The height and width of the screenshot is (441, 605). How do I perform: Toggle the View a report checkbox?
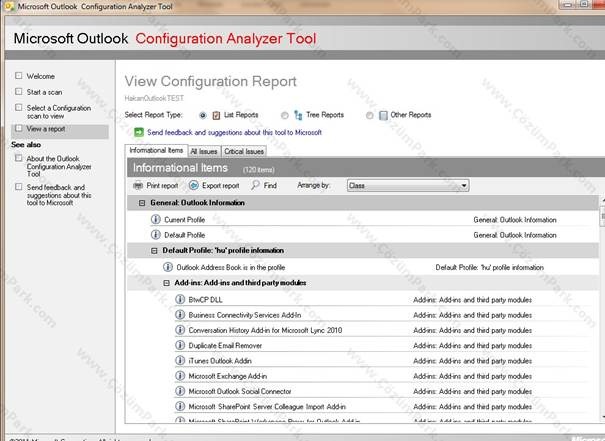[19, 128]
